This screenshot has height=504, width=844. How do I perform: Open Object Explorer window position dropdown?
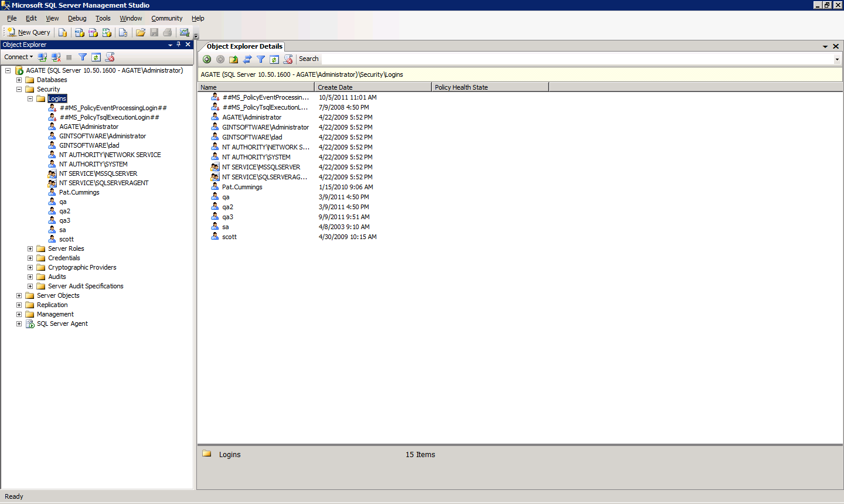pyautogui.click(x=170, y=45)
